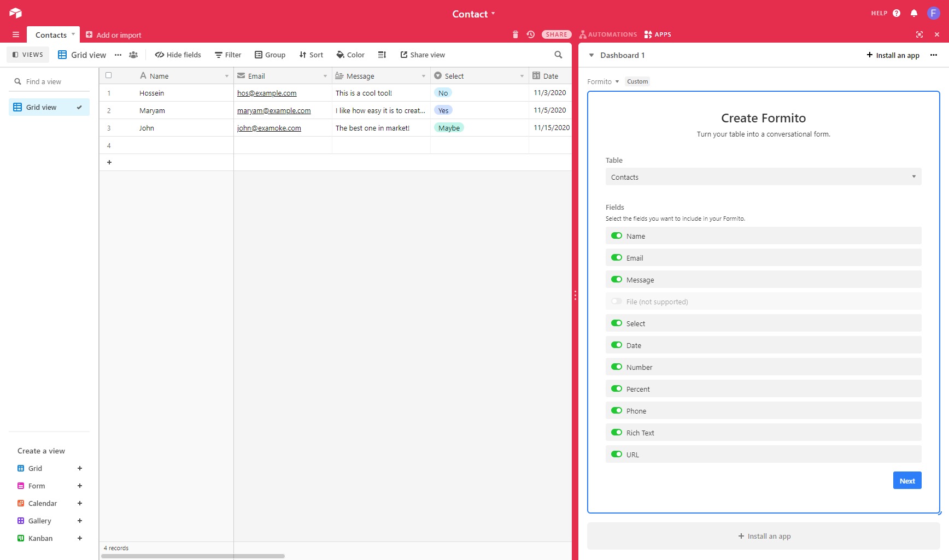Image resolution: width=949 pixels, height=560 pixels.
Task: Select Grid view in sidebar
Action: pos(49,107)
